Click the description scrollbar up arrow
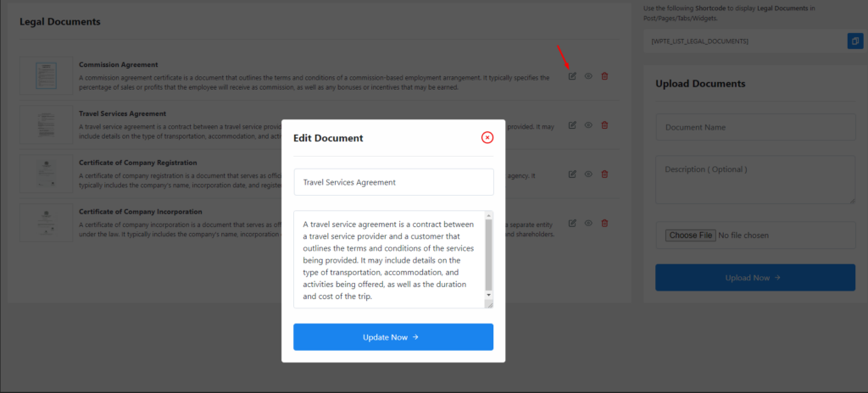Screen dimensions: 868x393 click(x=488, y=215)
